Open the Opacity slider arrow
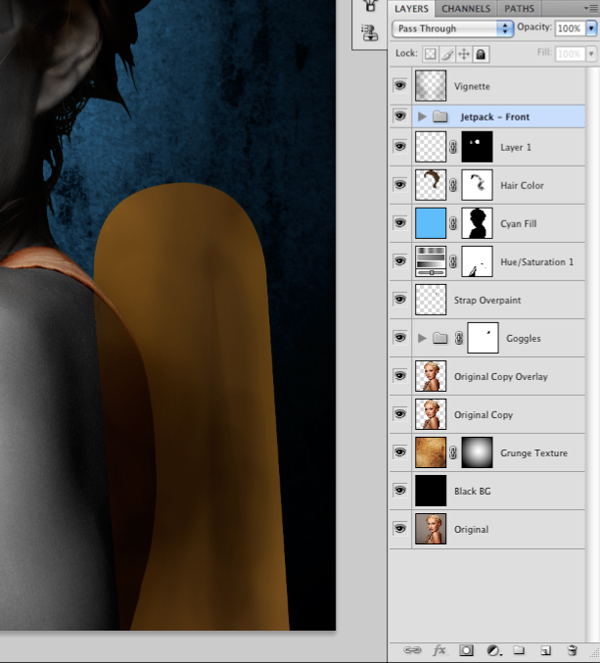Image resolution: width=600 pixels, height=663 pixels. point(591,28)
